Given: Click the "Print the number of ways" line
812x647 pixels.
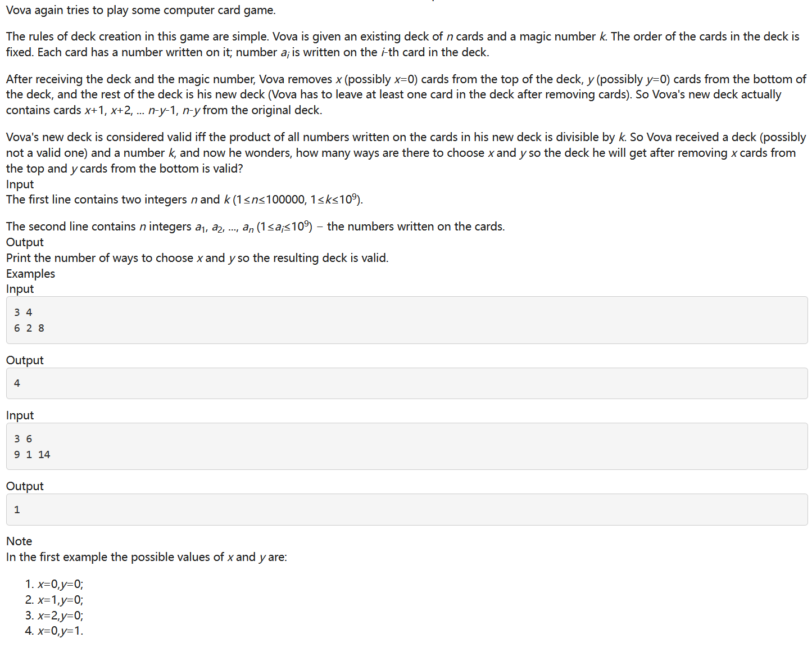Looking at the screenshot, I should click(x=197, y=258).
